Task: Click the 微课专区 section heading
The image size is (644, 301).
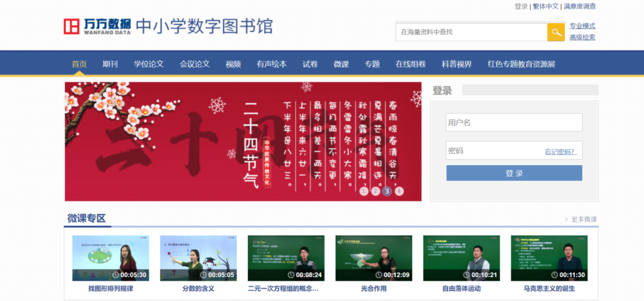Action: [86, 219]
